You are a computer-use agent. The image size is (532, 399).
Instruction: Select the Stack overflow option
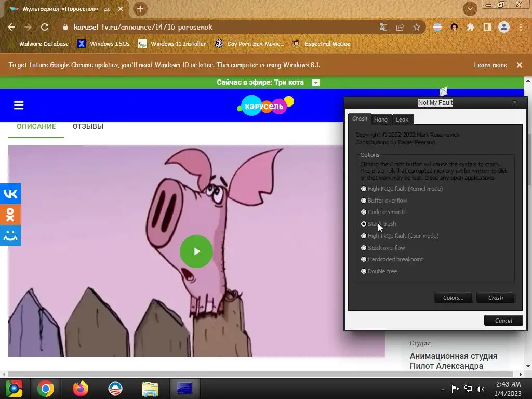tap(383, 248)
